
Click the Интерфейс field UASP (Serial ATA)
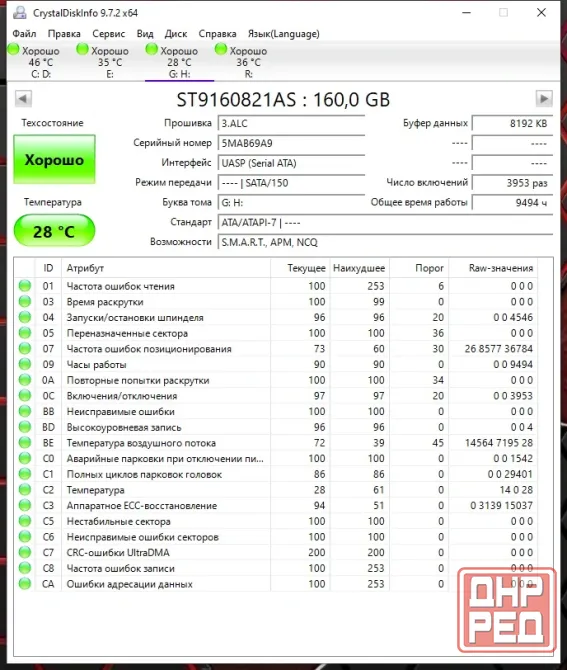[x=291, y=163]
